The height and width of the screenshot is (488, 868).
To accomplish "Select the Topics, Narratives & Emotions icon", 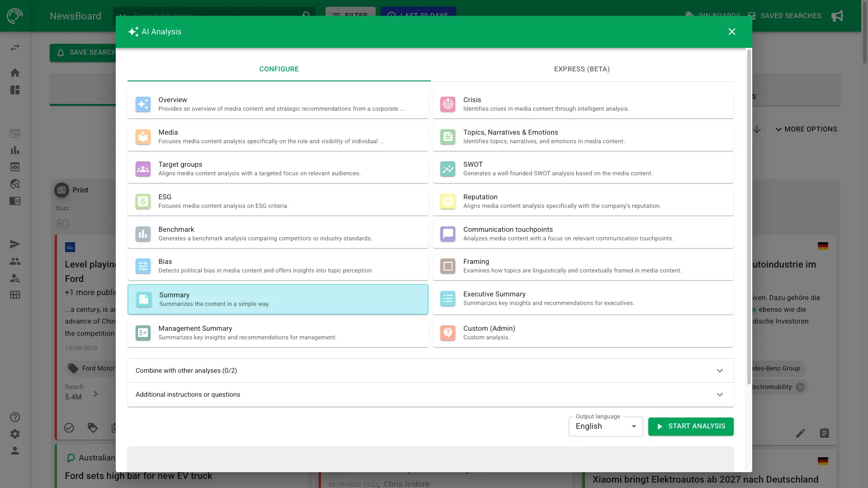I will 448,137.
